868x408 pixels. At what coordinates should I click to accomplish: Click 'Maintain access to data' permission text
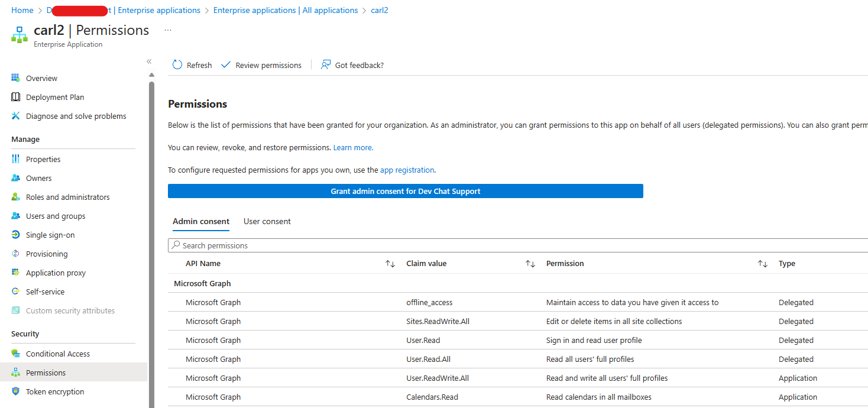[x=633, y=302]
